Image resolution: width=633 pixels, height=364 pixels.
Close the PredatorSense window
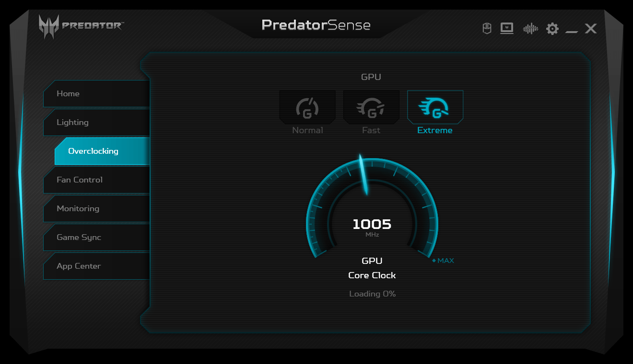click(591, 29)
